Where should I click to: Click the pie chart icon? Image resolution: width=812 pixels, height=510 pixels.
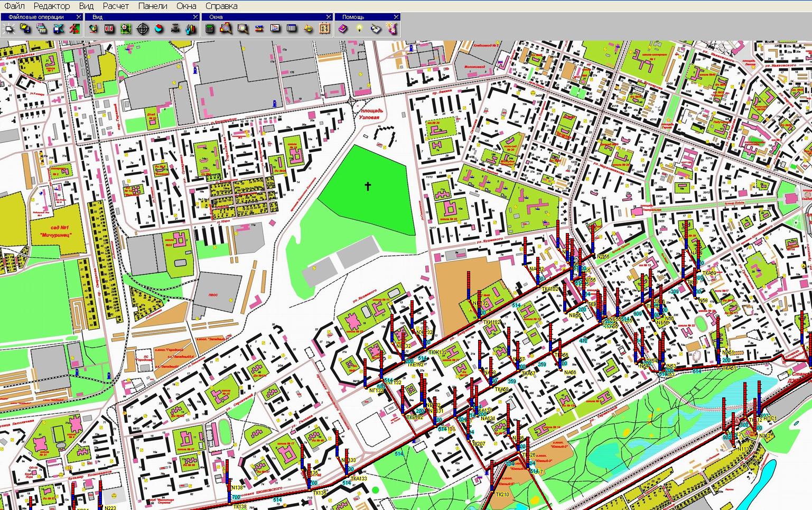click(159, 29)
